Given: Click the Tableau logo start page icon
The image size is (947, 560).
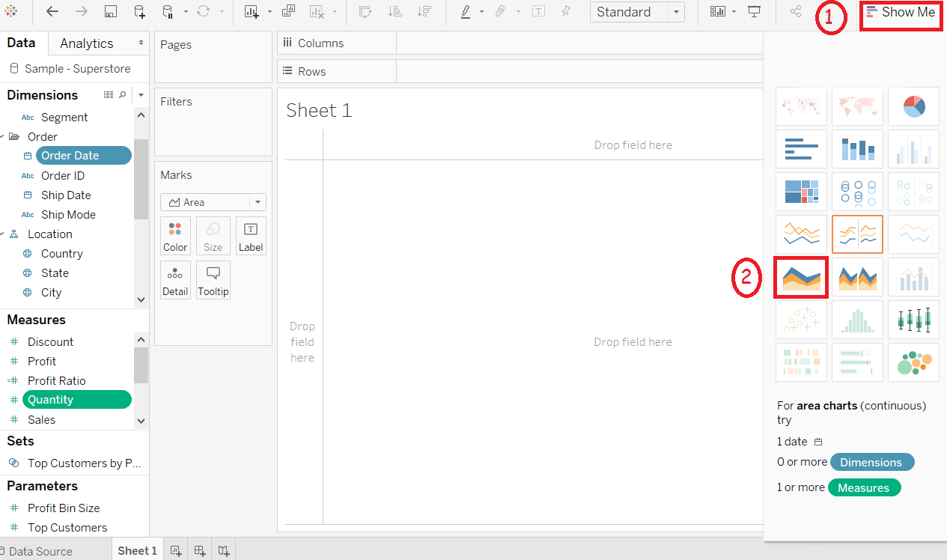Looking at the screenshot, I should (11, 12).
